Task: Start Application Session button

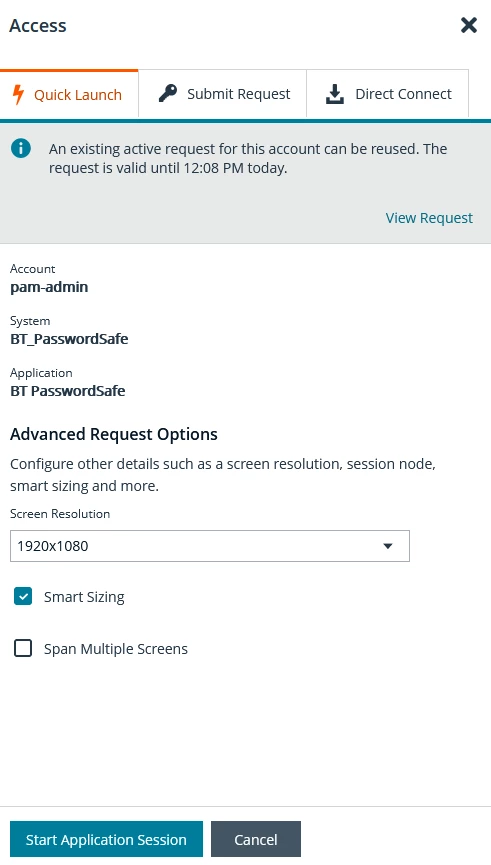Action: pyautogui.click(x=106, y=839)
